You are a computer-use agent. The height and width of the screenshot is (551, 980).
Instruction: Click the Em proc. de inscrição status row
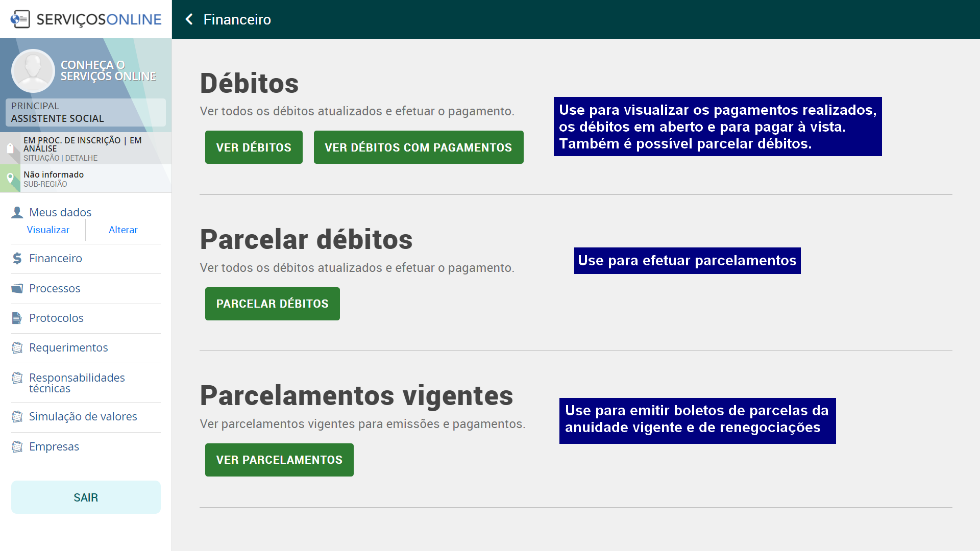click(x=86, y=148)
